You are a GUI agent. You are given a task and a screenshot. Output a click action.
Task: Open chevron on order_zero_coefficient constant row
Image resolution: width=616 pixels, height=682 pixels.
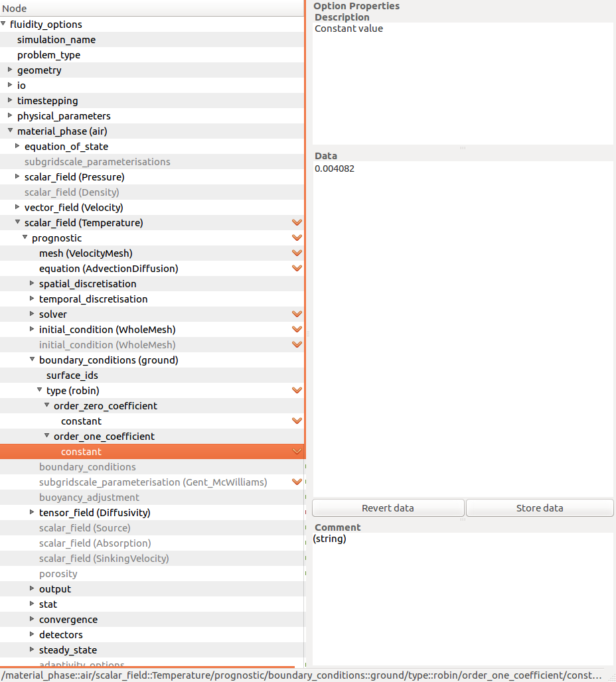[297, 421]
